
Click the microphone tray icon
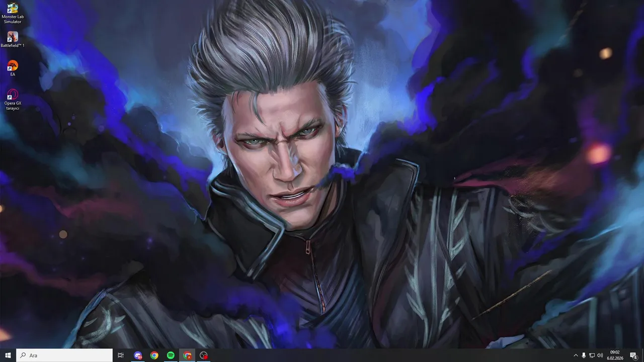584,355
